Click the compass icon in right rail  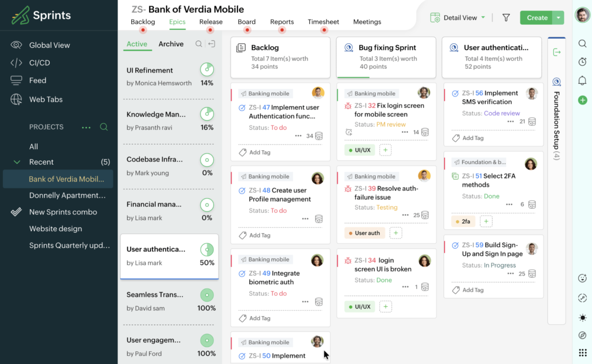[x=583, y=335]
